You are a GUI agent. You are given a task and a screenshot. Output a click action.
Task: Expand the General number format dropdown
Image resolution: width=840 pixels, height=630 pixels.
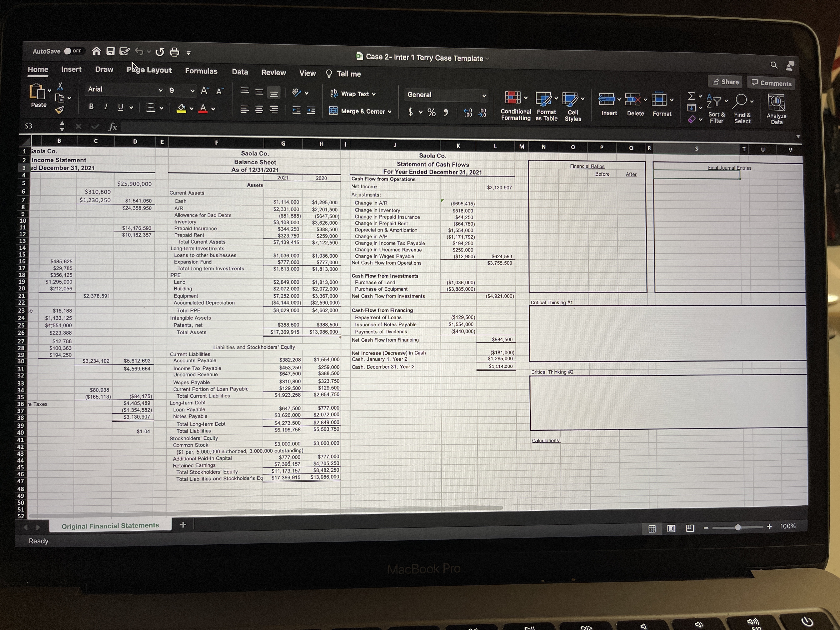(x=484, y=96)
